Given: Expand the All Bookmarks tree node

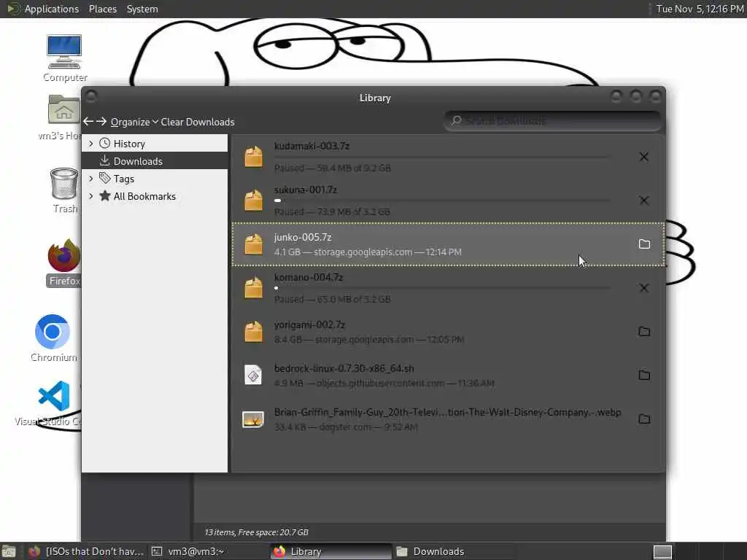Looking at the screenshot, I should pos(91,196).
